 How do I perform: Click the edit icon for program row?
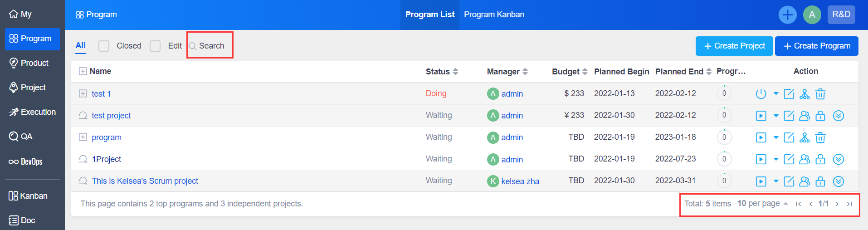pyautogui.click(x=789, y=137)
